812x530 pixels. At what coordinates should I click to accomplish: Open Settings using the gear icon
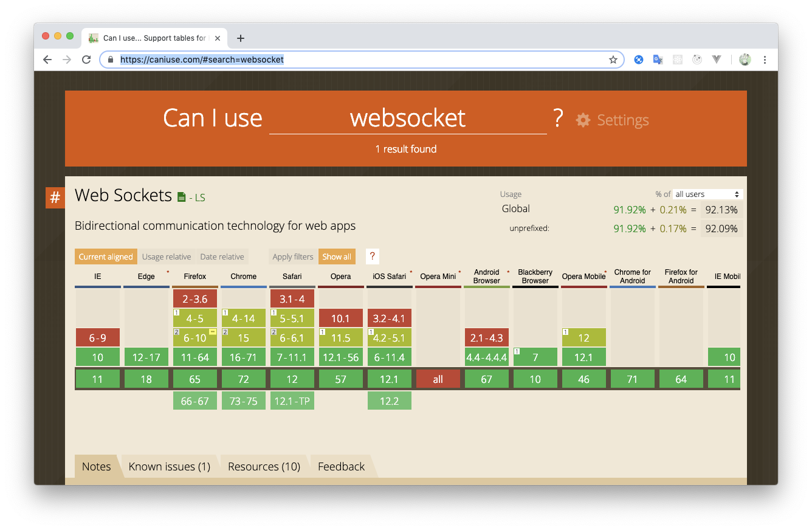coord(582,120)
